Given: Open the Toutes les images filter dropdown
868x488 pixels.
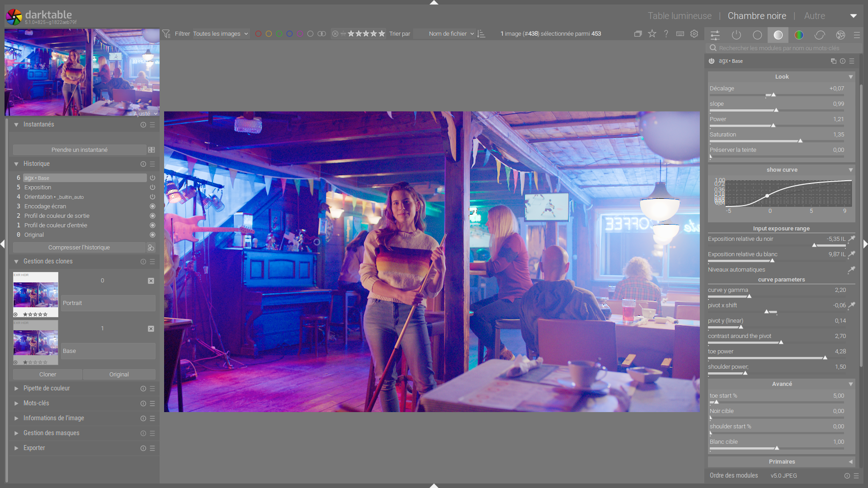Looking at the screenshot, I should coord(221,34).
